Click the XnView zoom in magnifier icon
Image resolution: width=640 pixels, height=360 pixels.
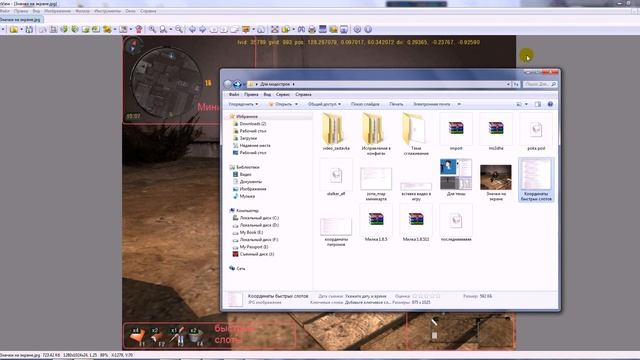click(152, 29)
